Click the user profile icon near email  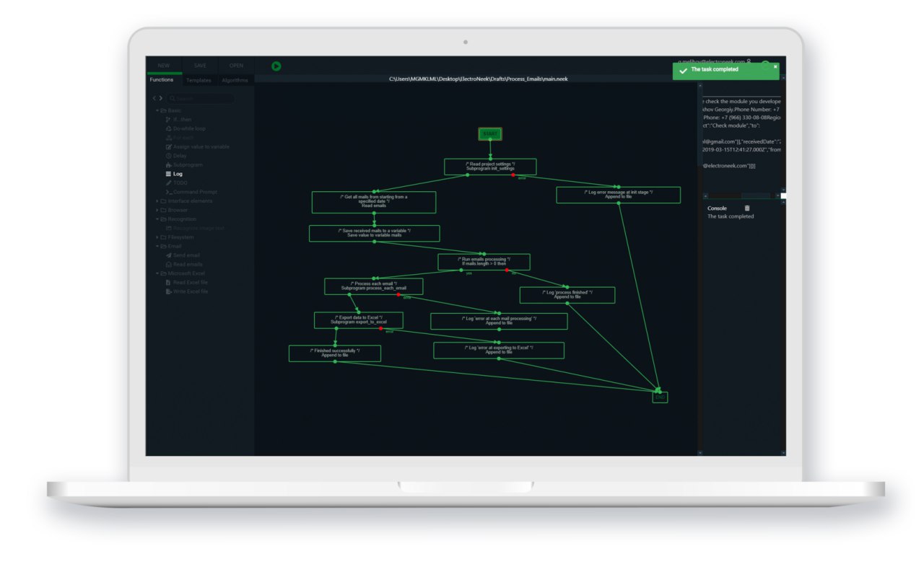(749, 61)
